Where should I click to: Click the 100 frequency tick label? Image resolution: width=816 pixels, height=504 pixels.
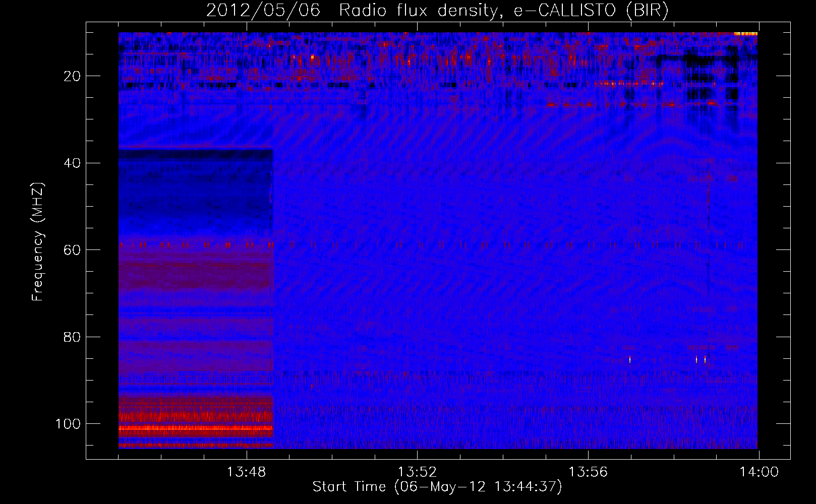click(x=68, y=424)
